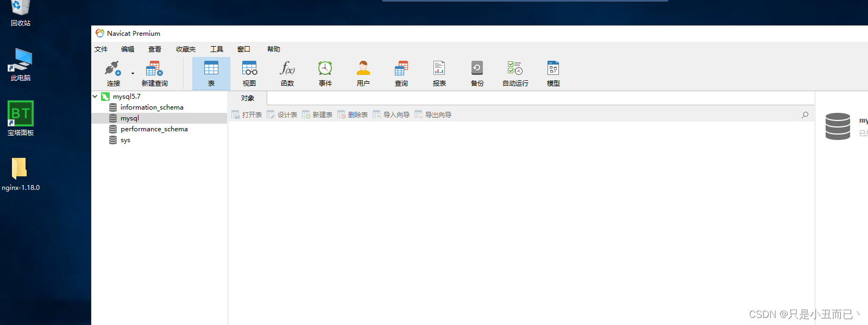Open the 查看 menu
This screenshot has width=868, height=325.
(x=155, y=49)
